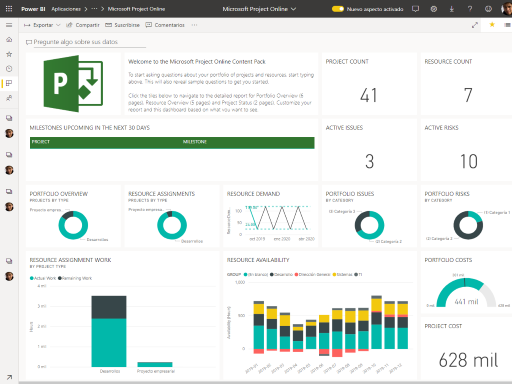Open notifications chat icon in header

[x=415, y=9]
